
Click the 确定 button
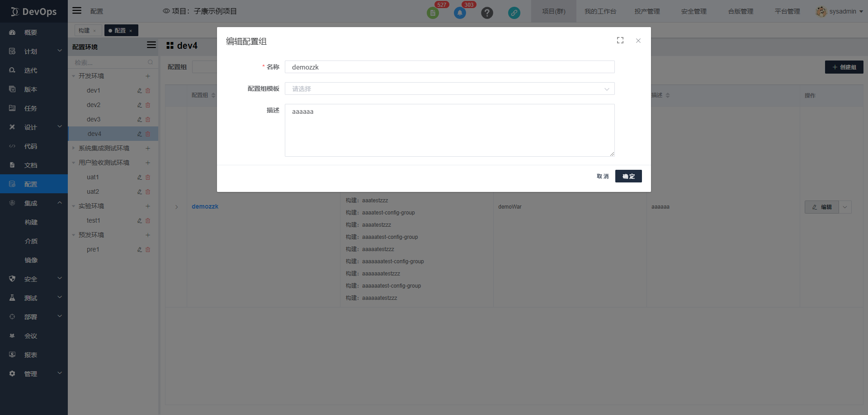click(628, 176)
